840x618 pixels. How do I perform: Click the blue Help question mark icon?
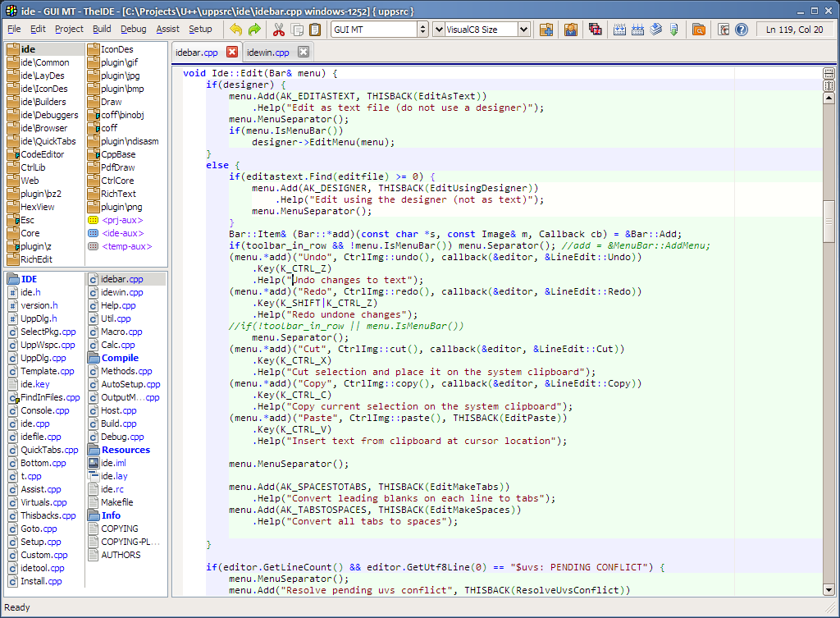tap(742, 30)
